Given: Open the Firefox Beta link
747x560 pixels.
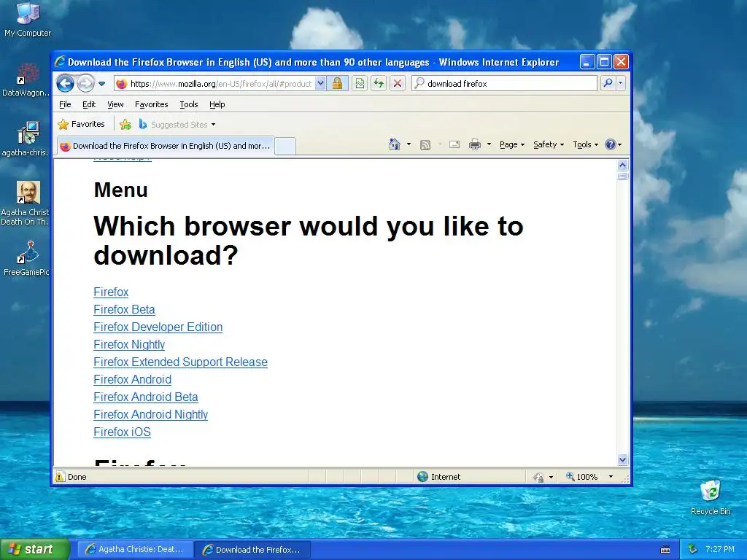Looking at the screenshot, I should [x=124, y=309].
